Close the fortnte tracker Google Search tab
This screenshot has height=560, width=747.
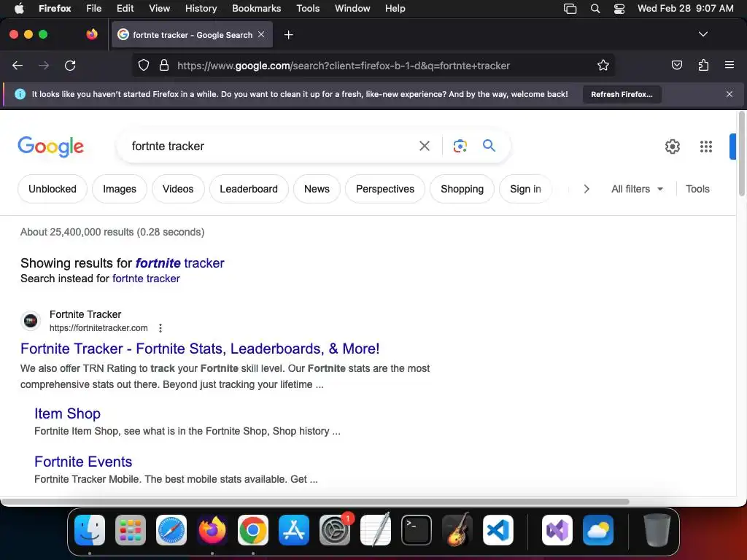coord(261,35)
